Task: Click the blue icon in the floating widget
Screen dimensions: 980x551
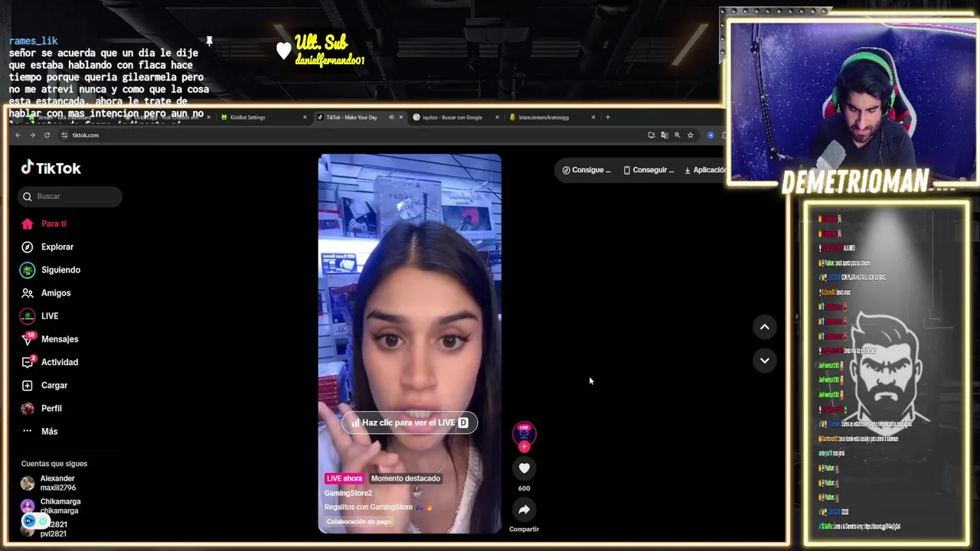Action: click(x=29, y=521)
